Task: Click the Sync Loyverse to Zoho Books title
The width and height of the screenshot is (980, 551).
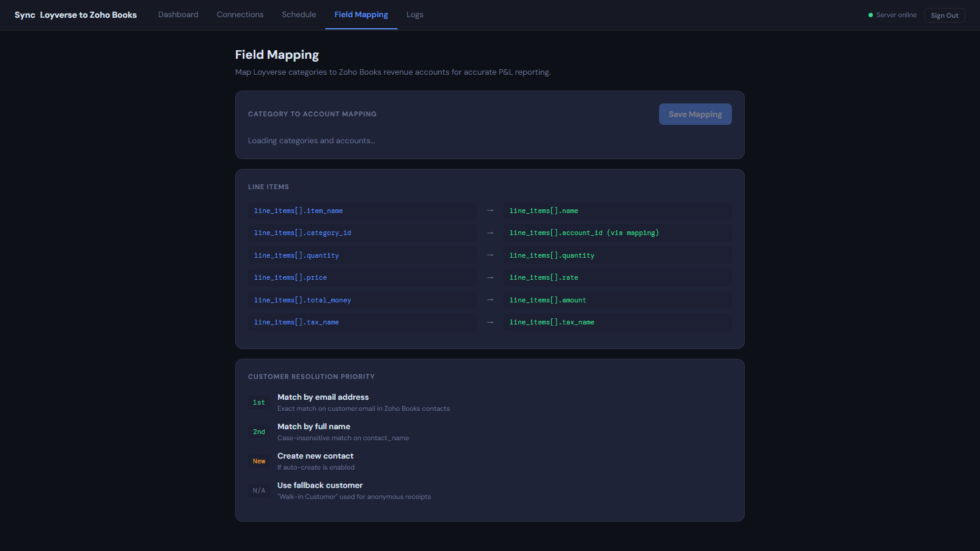Action: coord(76,15)
